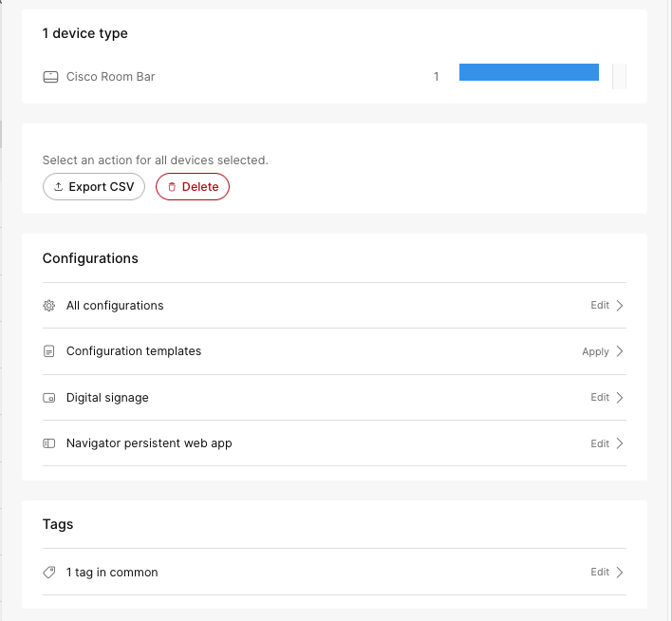Click the Digital signage display icon
Viewport: 672px width, 621px height.
pyautogui.click(x=50, y=398)
